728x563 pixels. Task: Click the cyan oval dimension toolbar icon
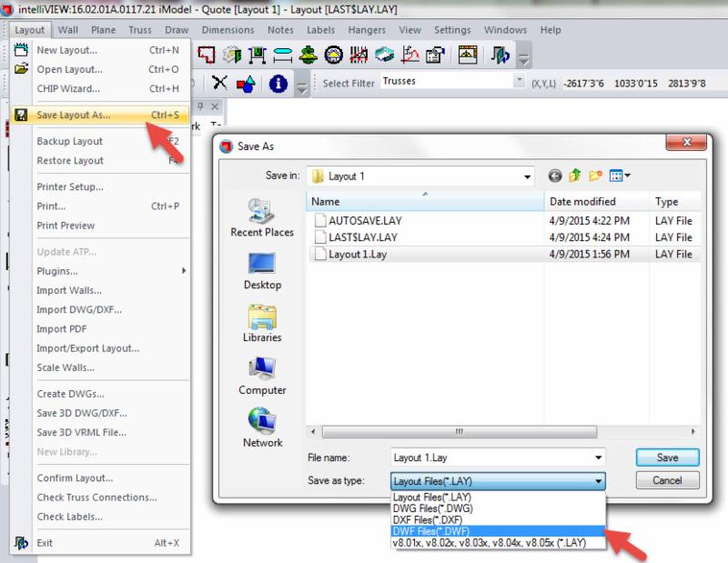point(282,55)
